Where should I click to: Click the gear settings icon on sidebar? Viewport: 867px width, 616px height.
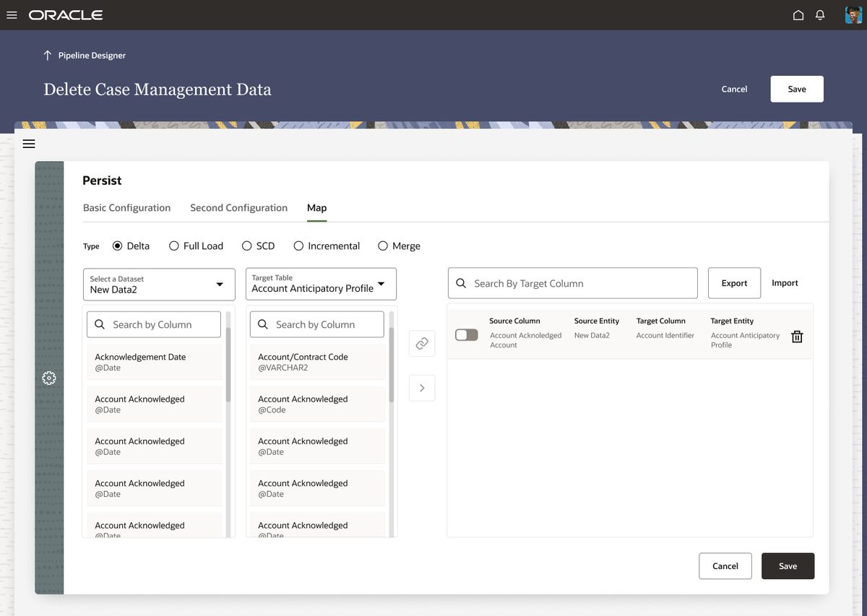[49, 378]
